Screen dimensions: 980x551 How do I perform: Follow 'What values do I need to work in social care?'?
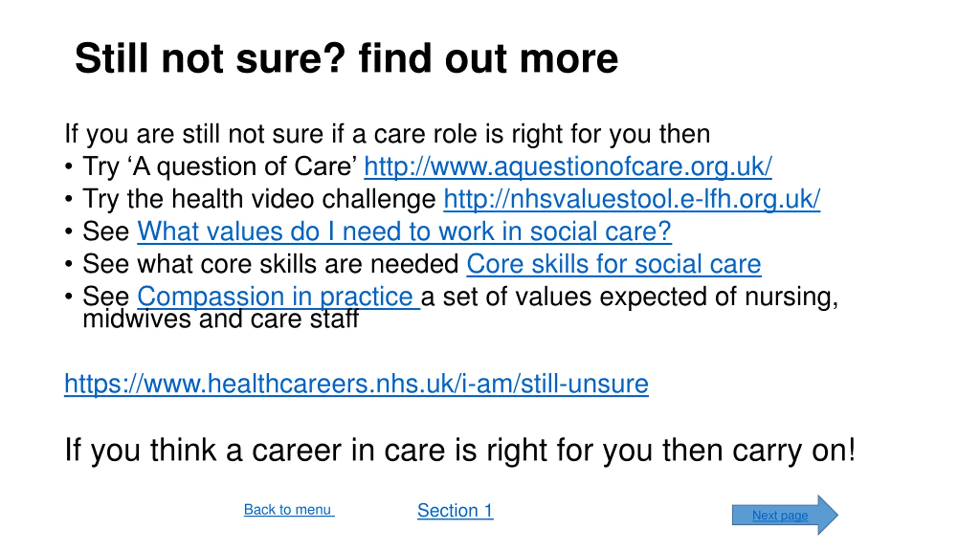404,232
